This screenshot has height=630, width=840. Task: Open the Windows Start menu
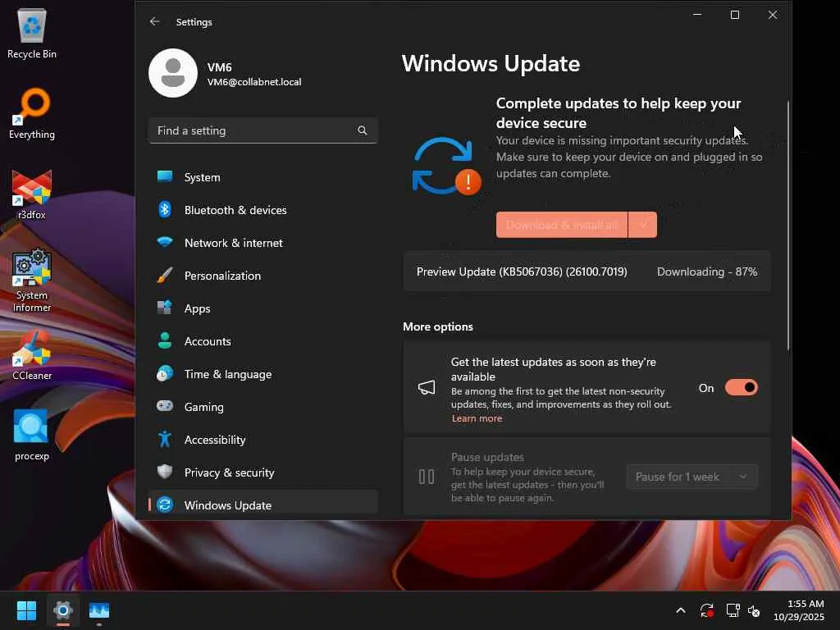click(26, 610)
